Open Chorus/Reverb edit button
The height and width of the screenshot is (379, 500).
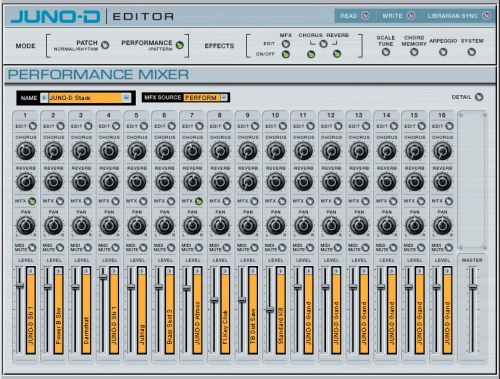323,44
